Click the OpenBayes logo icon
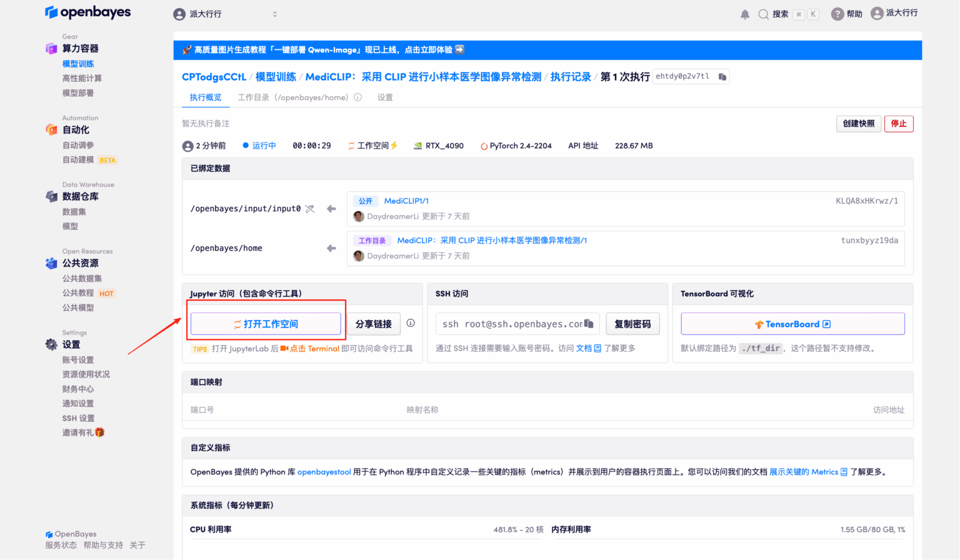 click(51, 12)
